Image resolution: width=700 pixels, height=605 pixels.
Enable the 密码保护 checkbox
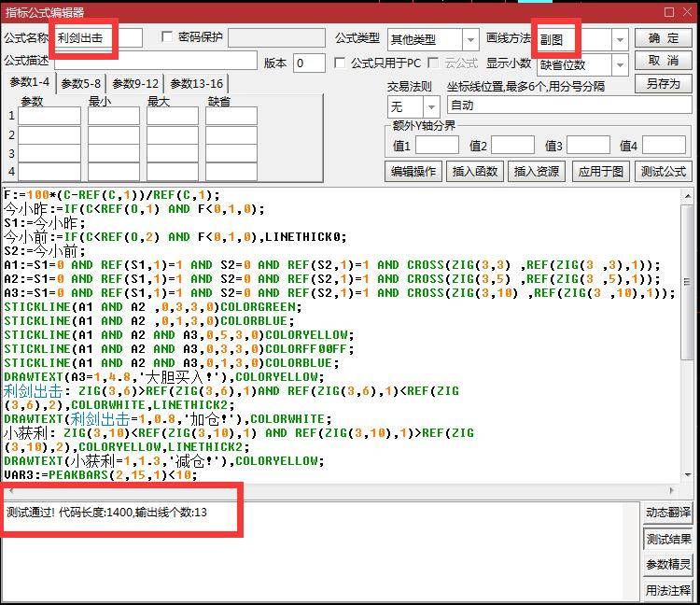click(x=167, y=36)
